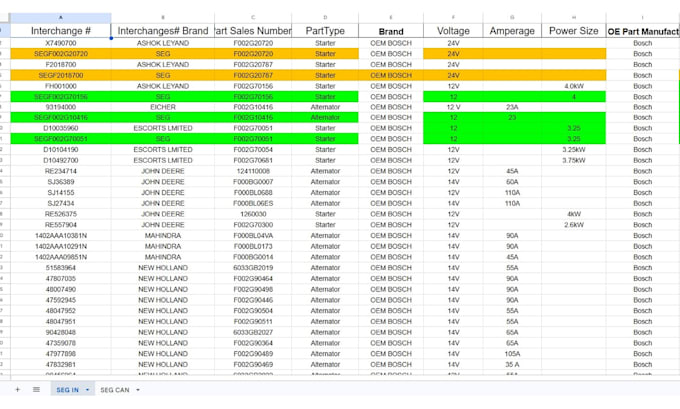Viewport: 680px width, 409px height.
Task: Switch to the SEG IN sheet tab
Action: [68, 389]
